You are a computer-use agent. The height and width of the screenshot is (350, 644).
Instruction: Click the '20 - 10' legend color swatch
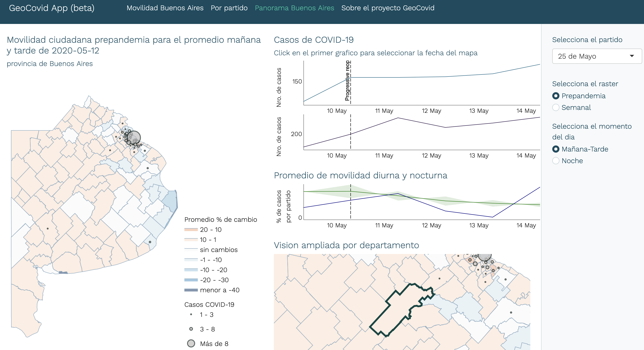pyautogui.click(x=191, y=230)
